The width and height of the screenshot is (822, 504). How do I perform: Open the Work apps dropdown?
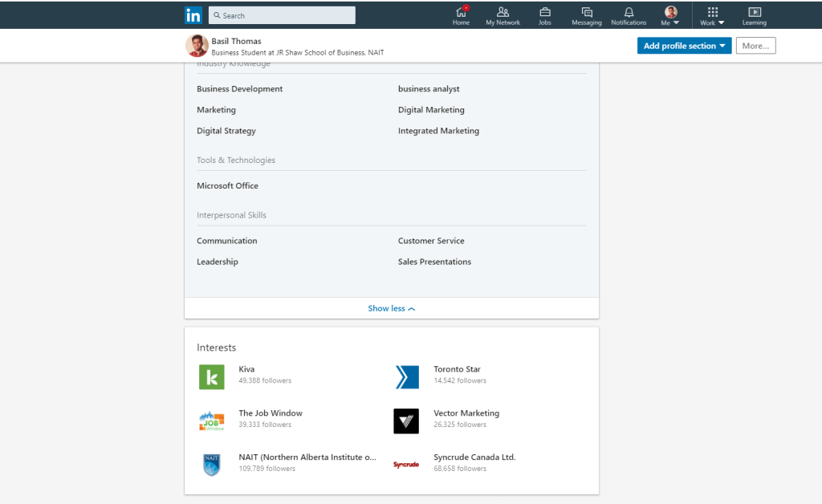[712, 16]
